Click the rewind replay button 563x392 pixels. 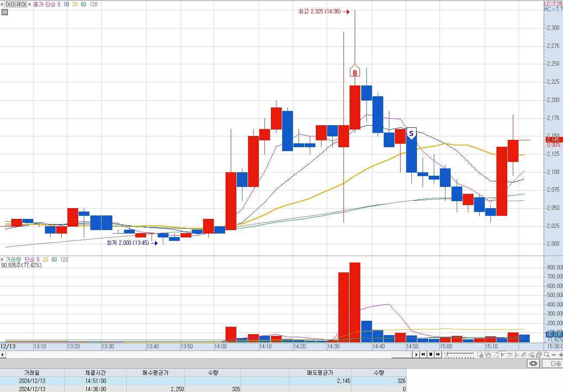coord(423,354)
